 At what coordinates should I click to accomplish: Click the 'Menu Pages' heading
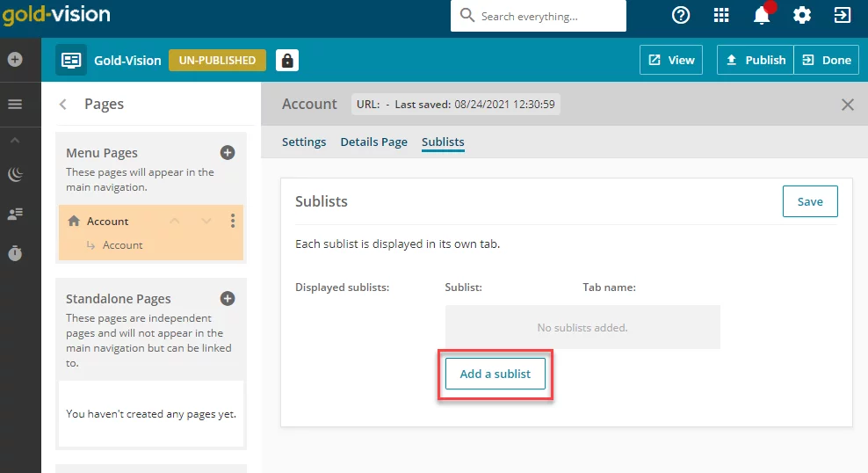coord(102,153)
